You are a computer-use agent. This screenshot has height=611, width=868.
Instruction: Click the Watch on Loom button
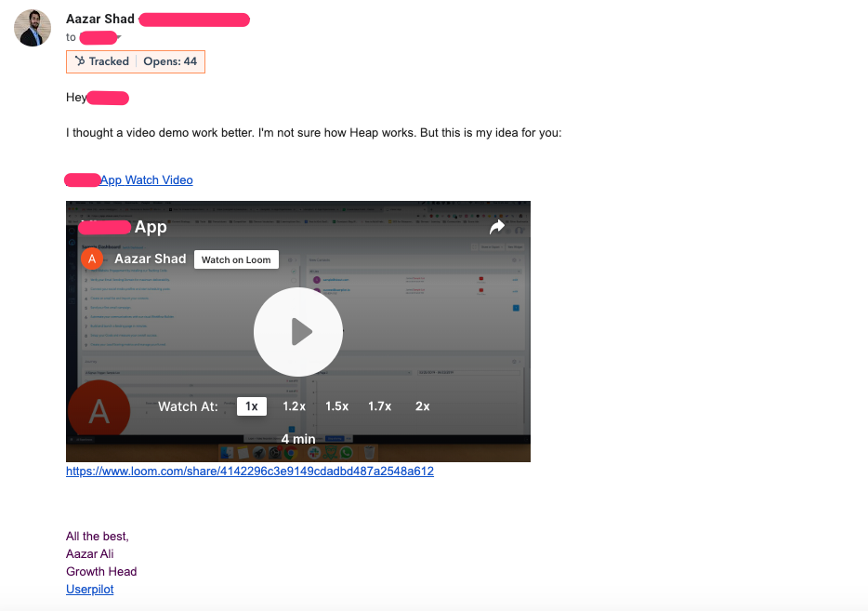point(236,259)
